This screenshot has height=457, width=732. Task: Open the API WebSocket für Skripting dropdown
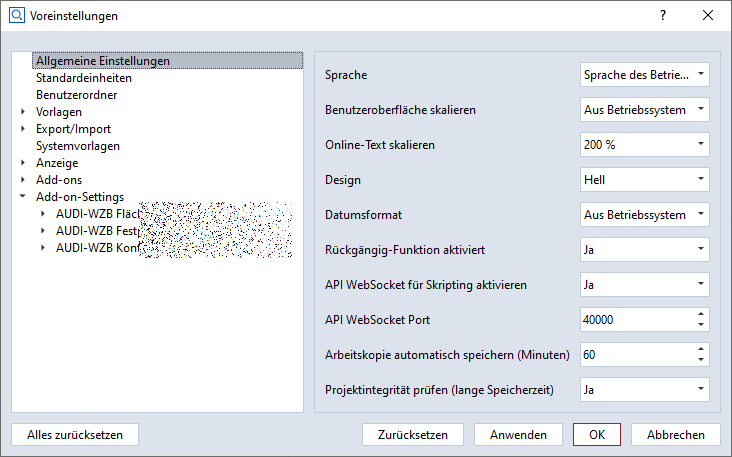(x=644, y=285)
